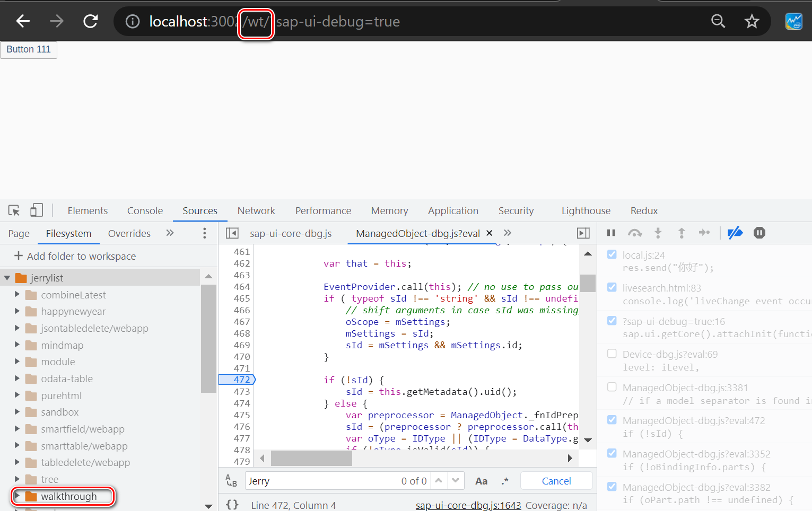Screen dimensions: 812x511
Task: Expand the walkthrough folder
Action: (17, 496)
